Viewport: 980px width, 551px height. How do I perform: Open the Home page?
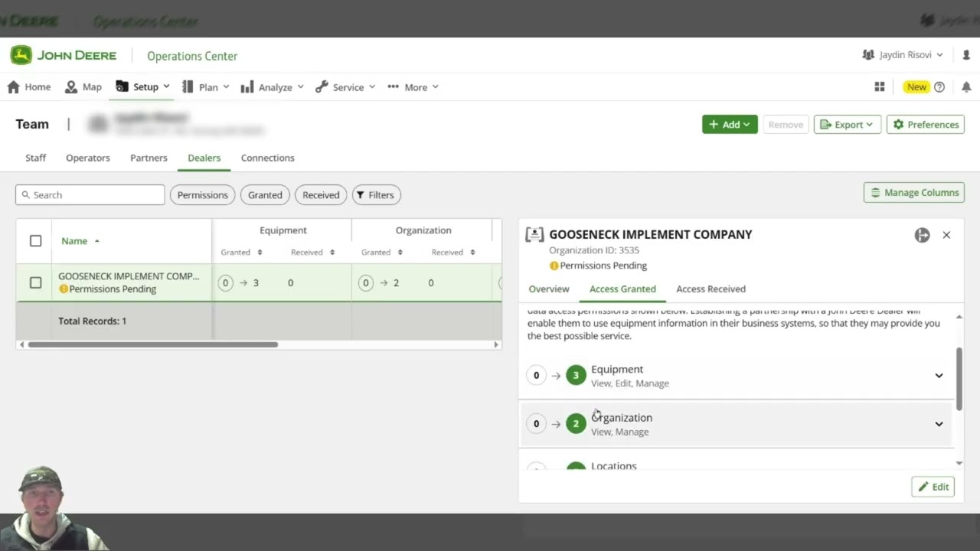(x=29, y=87)
